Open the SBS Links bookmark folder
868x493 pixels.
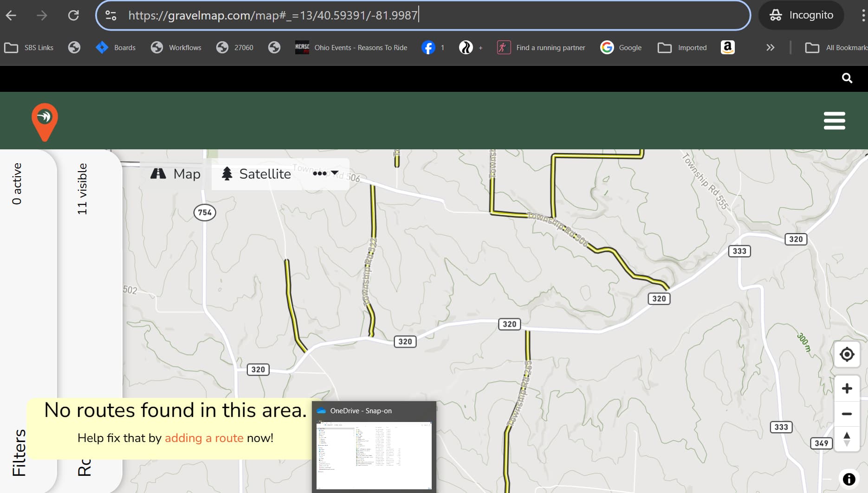29,47
